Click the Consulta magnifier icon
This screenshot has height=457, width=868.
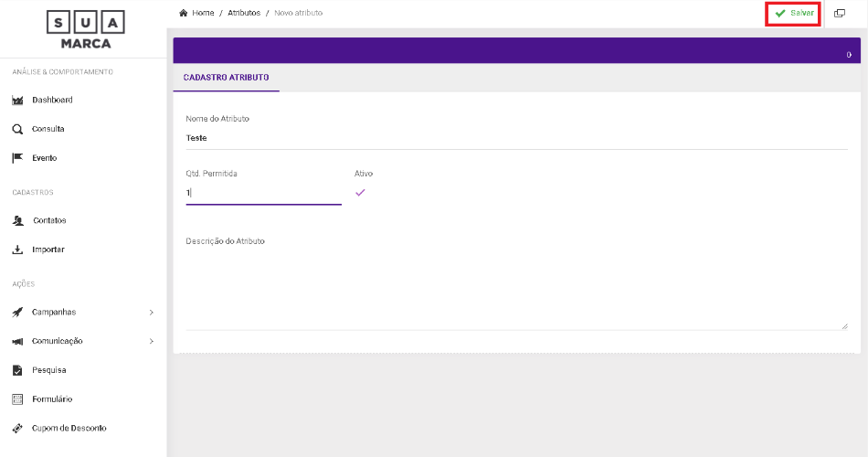(17, 130)
